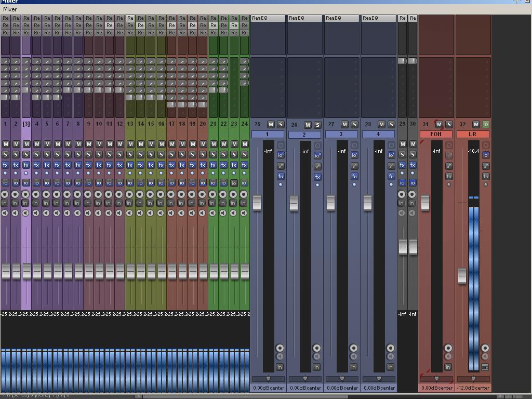The width and height of the screenshot is (532, 399).
Task: Solo track 27
Action: point(354,124)
